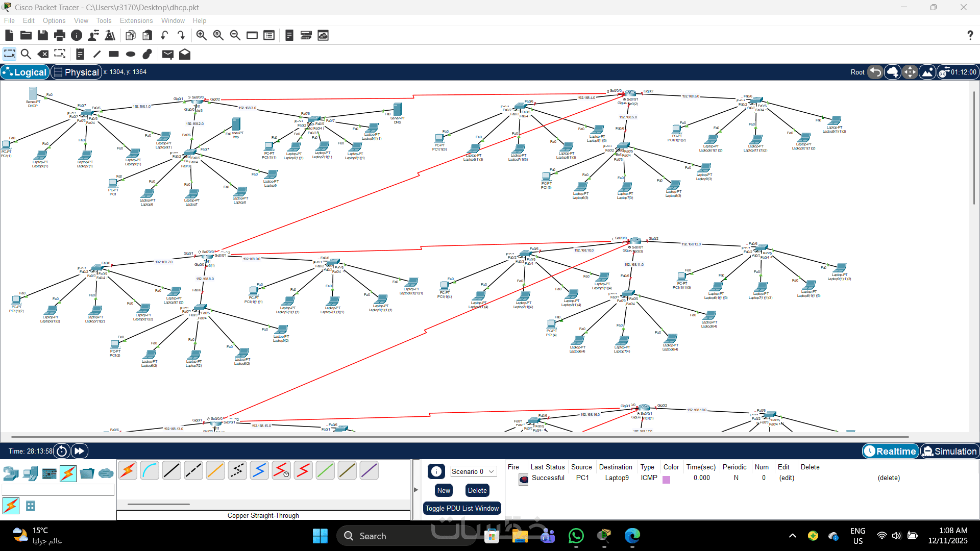Switch to Simulation mode
The width and height of the screenshot is (980, 551).
[x=949, y=451]
